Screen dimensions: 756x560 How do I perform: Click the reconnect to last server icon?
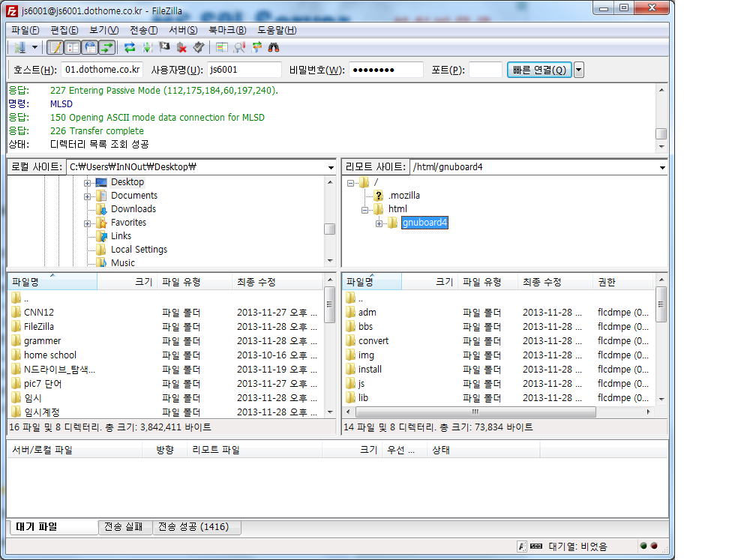click(198, 47)
